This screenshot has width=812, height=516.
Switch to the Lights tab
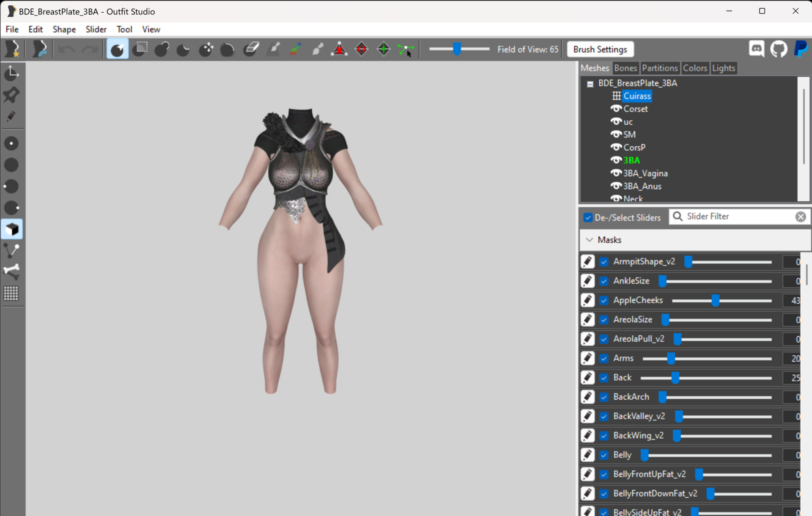pyautogui.click(x=724, y=68)
